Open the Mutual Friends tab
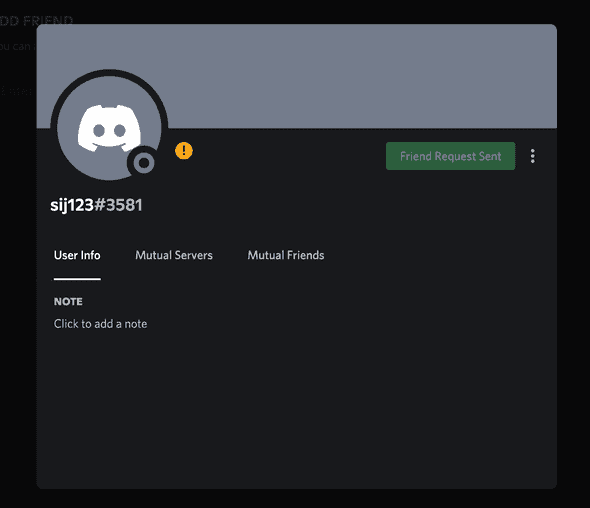Viewport: 590px width, 508px height. tap(286, 256)
